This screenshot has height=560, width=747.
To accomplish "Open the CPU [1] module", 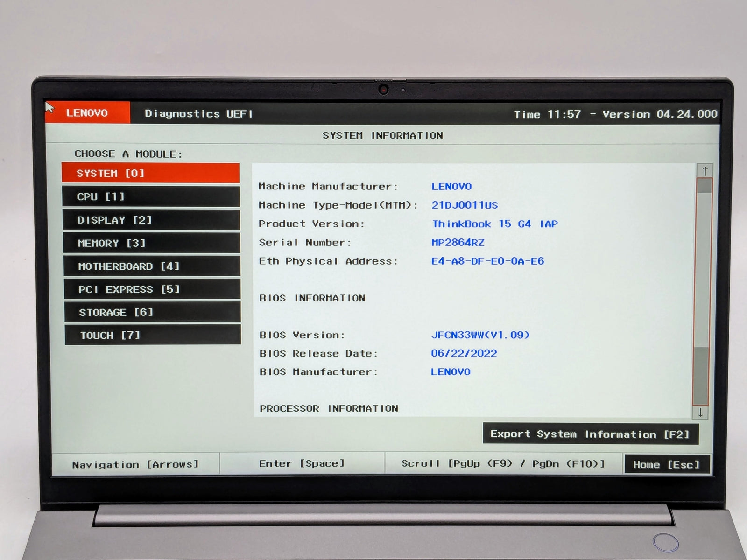I will pos(151,196).
